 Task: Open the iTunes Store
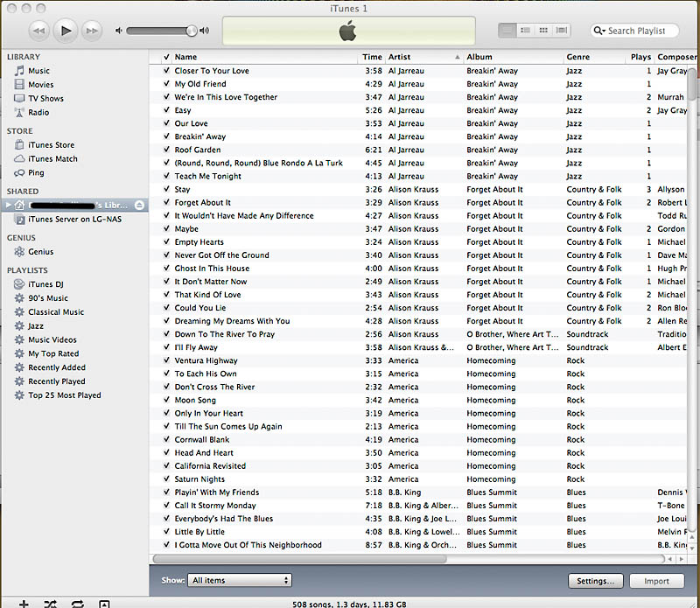tap(52, 144)
